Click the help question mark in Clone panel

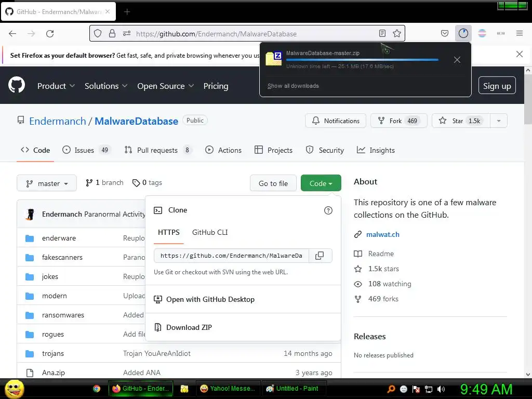328,210
